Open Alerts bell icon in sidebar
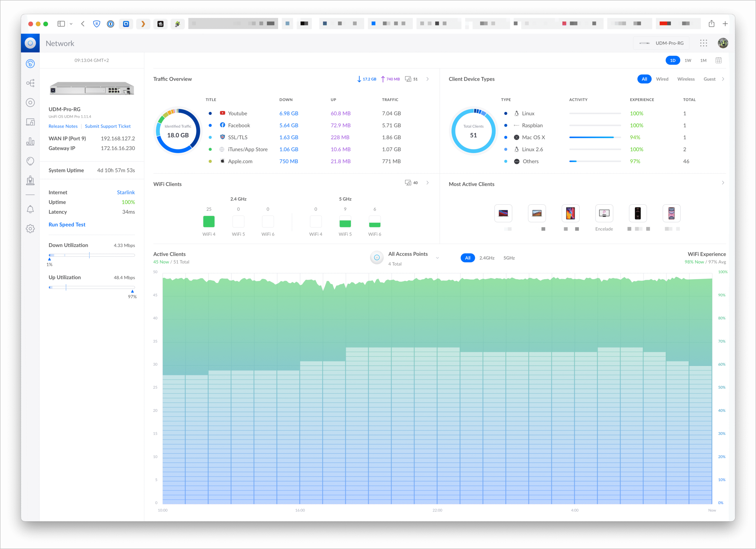Screen dimensions: 756x549 pyautogui.click(x=30, y=209)
